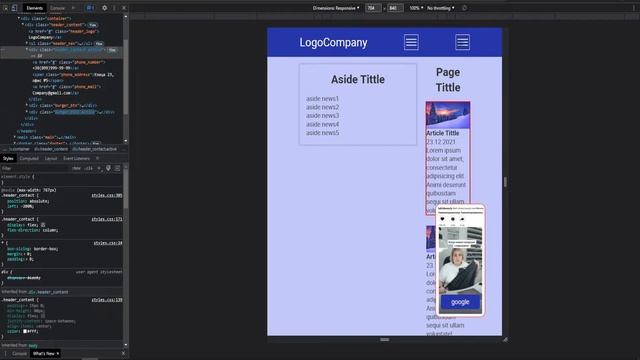
Task: Toggle the .cls class editor button
Action: point(89,168)
